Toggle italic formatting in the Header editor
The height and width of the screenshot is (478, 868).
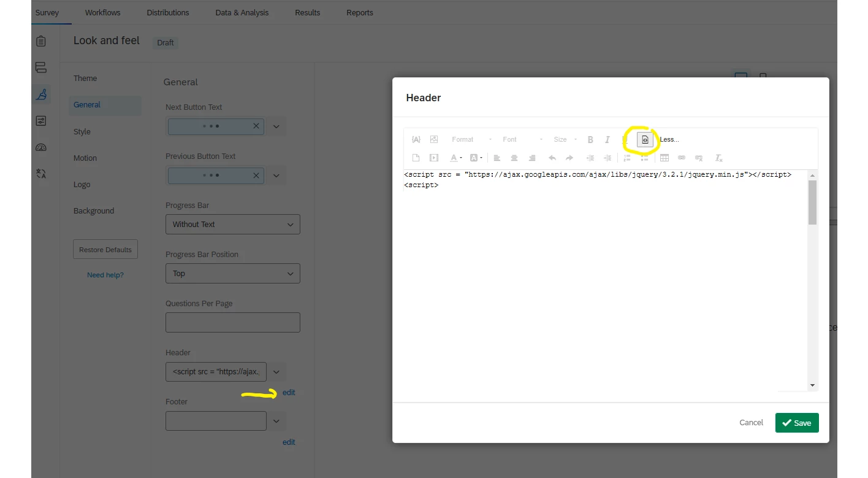coord(607,139)
